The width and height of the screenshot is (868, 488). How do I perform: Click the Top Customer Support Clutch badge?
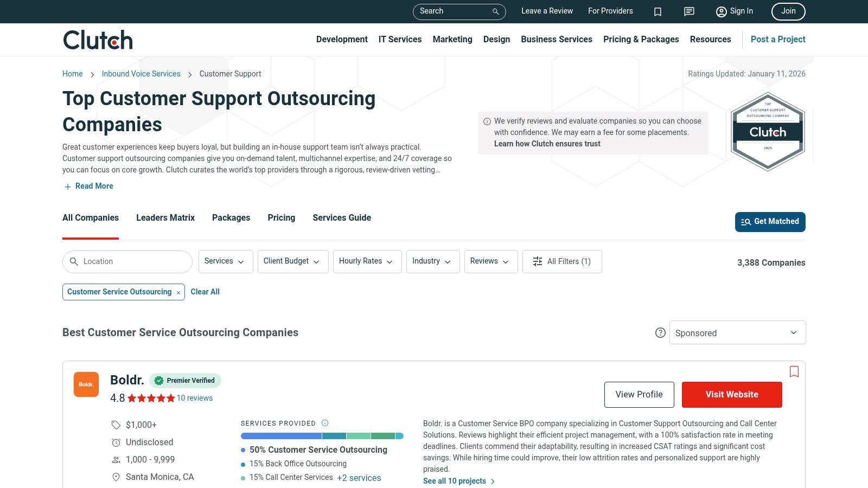(x=768, y=132)
